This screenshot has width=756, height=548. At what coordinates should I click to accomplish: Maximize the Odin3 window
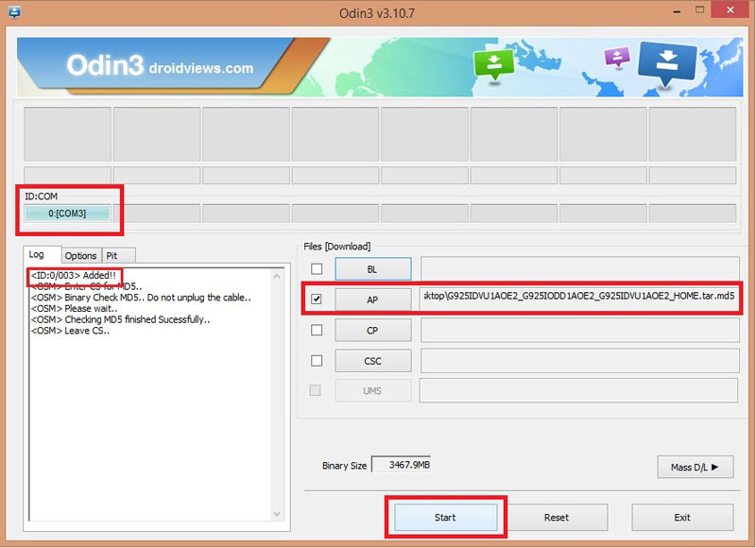(x=699, y=9)
